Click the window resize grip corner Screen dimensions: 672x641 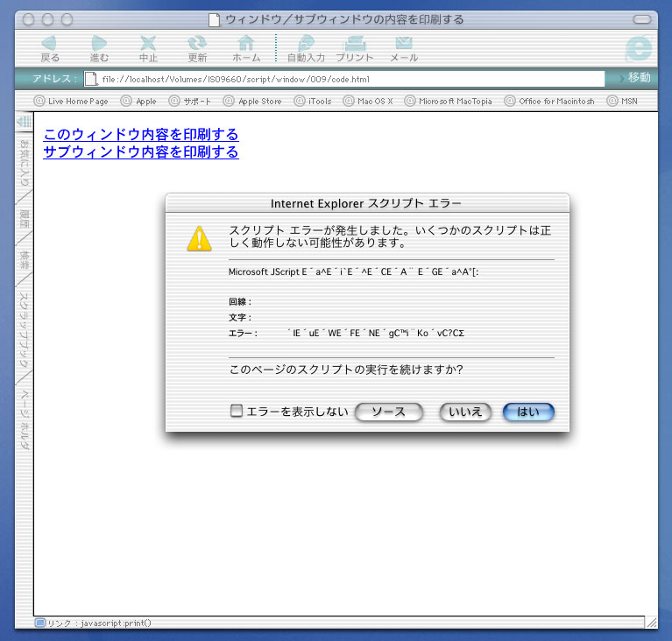(x=652, y=622)
